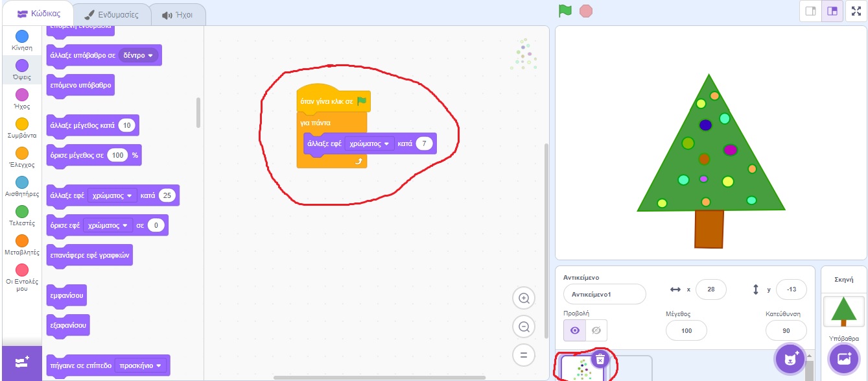Viewport: 868px width, 381px height.
Task: Go to the Μεταβλητές block category
Action: click(x=22, y=245)
